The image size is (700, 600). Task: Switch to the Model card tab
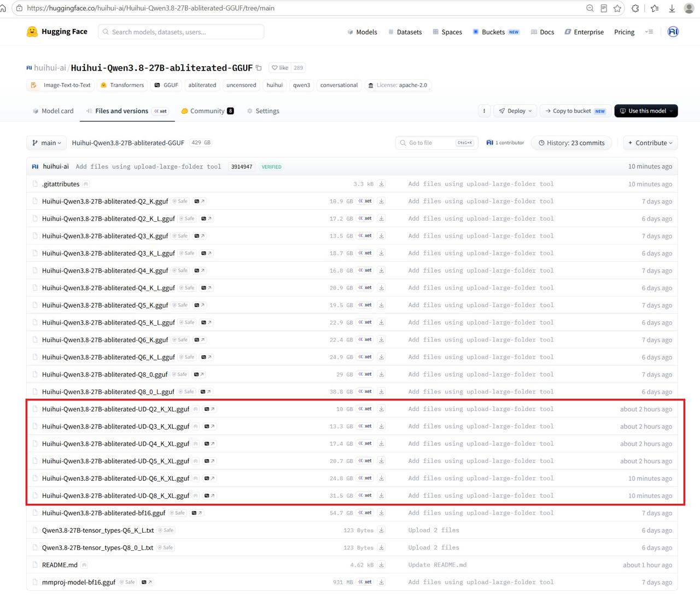click(53, 111)
